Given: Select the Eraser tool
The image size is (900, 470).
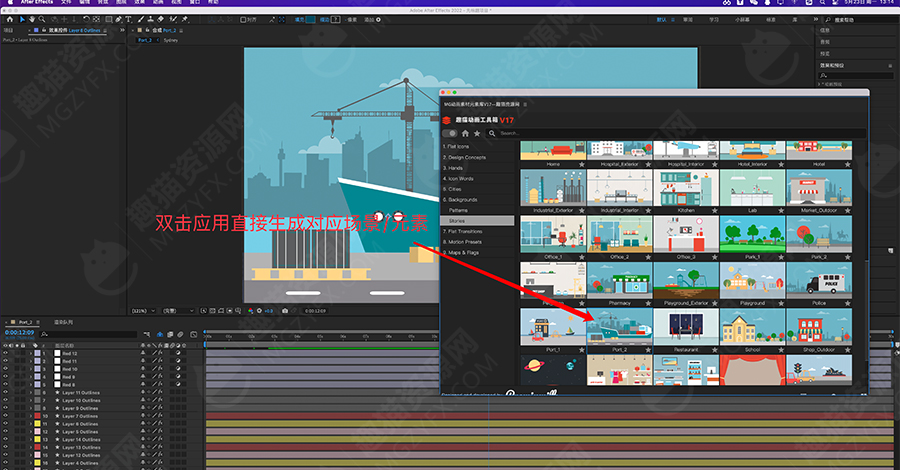Looking at the screenshot, I should pos(160,20).
